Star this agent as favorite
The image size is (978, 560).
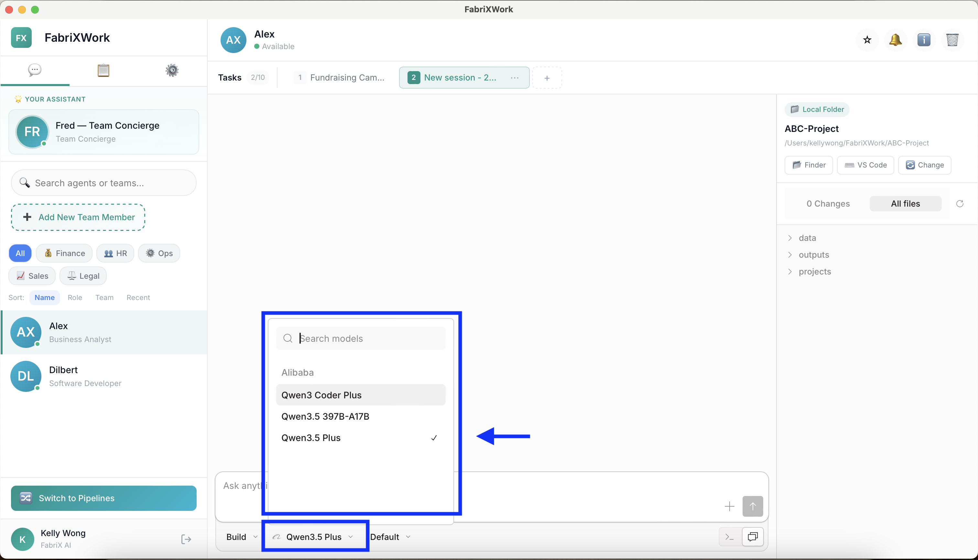tap(867, 40)
